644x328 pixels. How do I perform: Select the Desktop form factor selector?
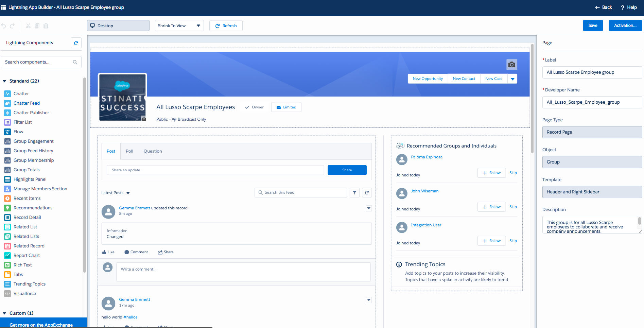click(x=118, y=26)
